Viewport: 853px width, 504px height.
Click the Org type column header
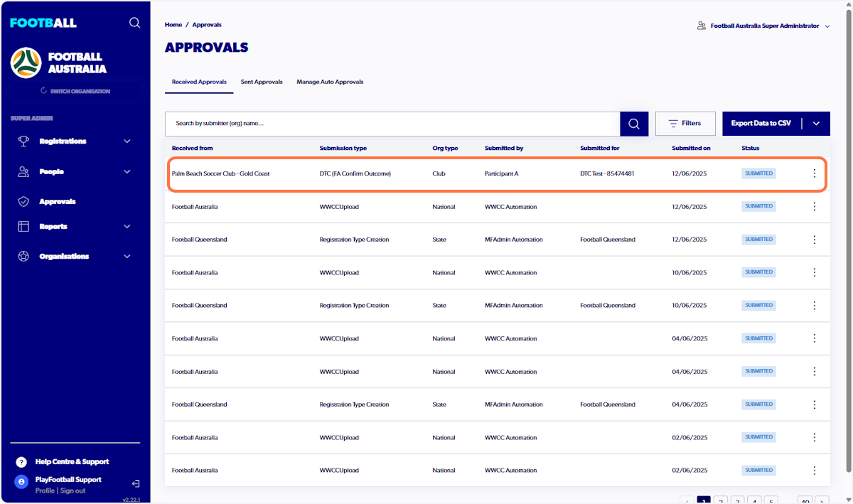[x=445, y=149]
